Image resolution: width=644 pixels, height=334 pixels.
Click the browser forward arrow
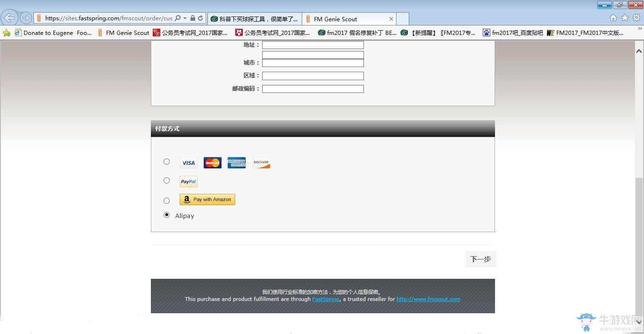coord(26,18)
